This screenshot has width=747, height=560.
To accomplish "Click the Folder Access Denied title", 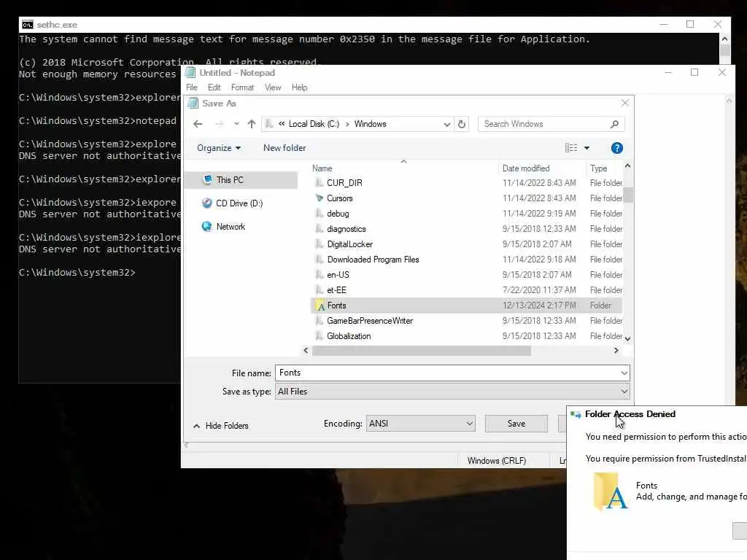I will pos(630,414).
